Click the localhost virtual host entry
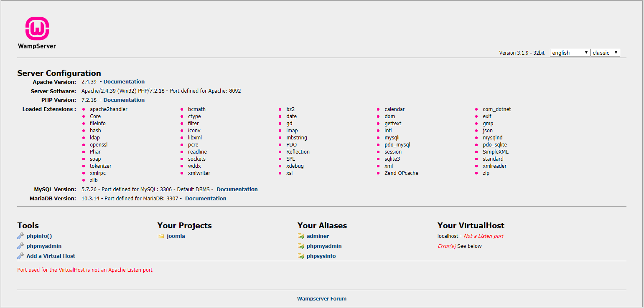Viewport: 644px width, 308px height. 448,236
